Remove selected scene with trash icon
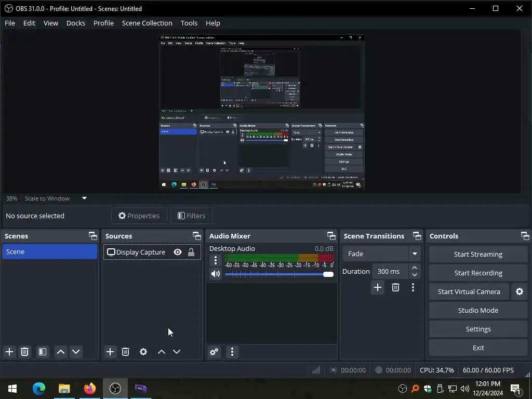The image size is (532, 399). (x=25, y=352)
